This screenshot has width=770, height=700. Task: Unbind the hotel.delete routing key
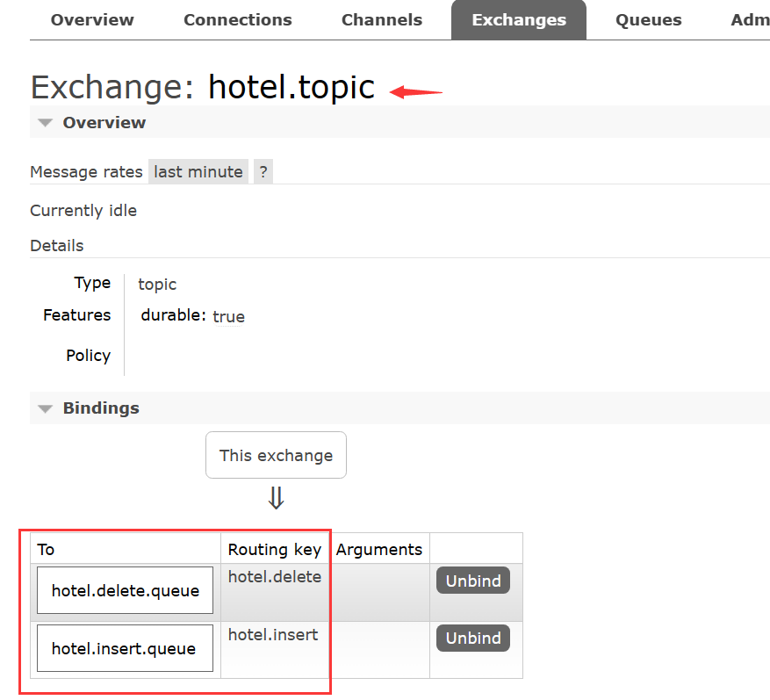[x=473, y=581]
